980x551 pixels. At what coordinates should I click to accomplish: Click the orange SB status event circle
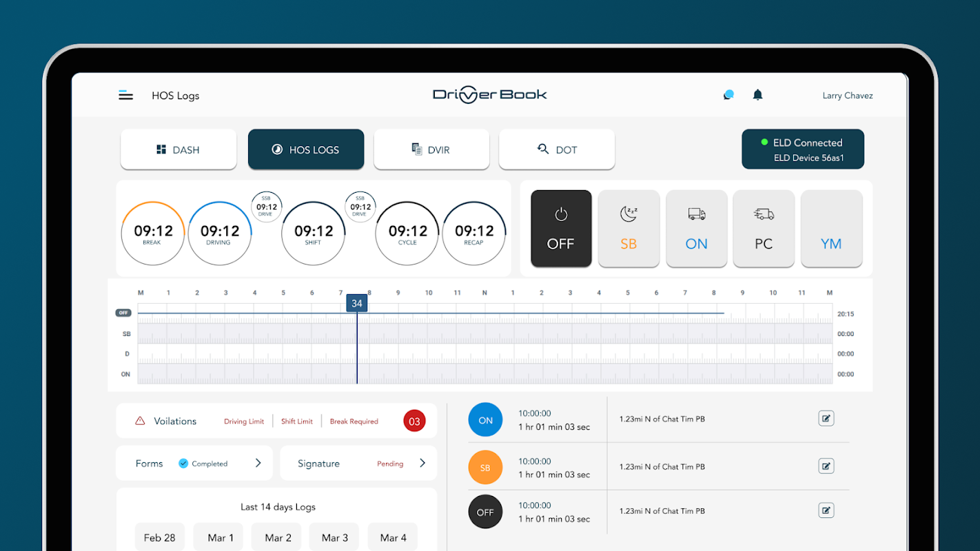(485, 468)
